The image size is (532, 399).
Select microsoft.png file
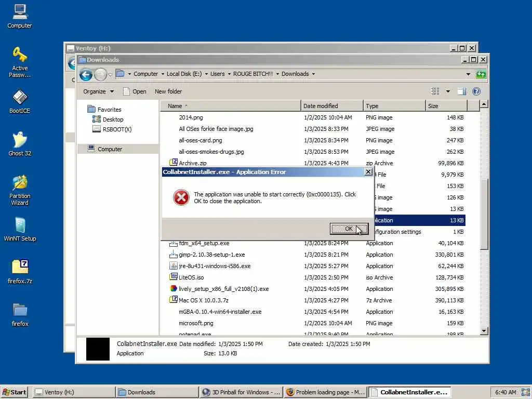point(196,323)
